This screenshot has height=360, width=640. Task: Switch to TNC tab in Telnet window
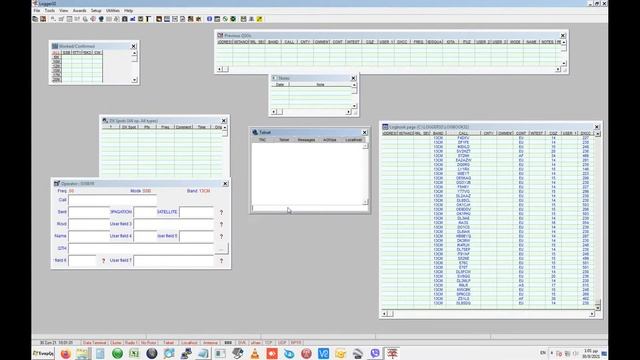pos(262,140)
